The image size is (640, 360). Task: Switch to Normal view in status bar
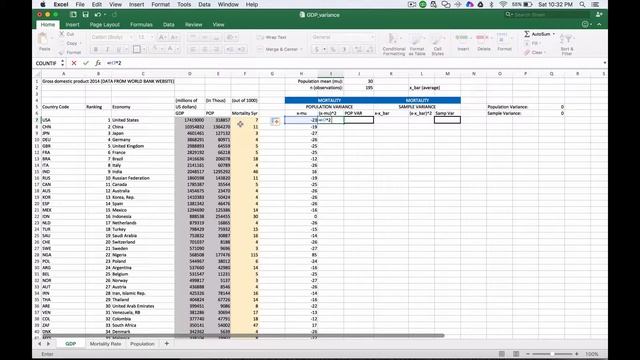tap(502, 354)
